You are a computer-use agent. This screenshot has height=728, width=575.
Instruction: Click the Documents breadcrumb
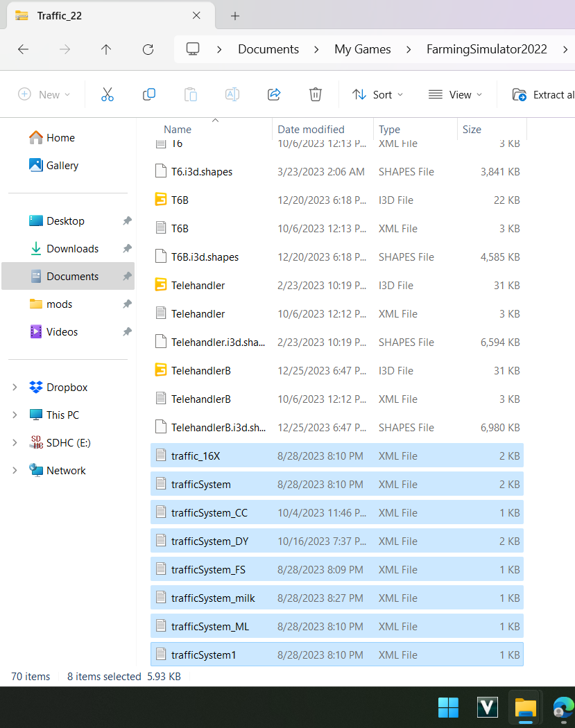[x=268, y=49]
